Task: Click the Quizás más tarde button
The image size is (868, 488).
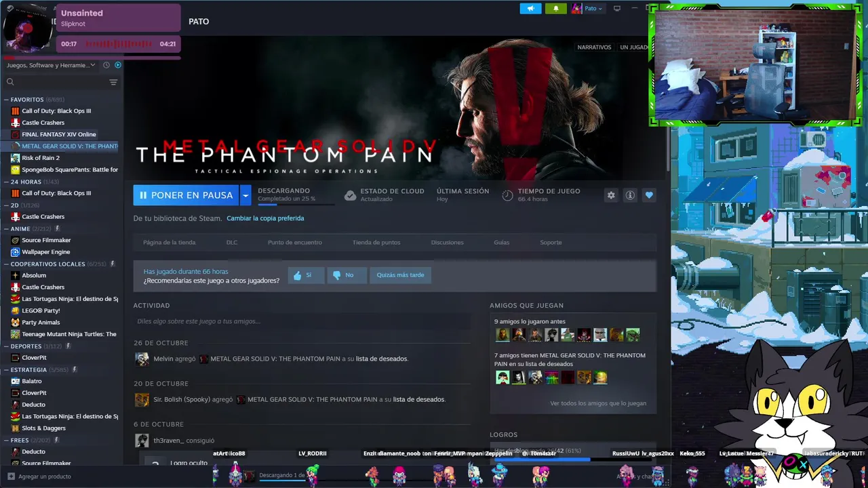Action: (400, 275)
